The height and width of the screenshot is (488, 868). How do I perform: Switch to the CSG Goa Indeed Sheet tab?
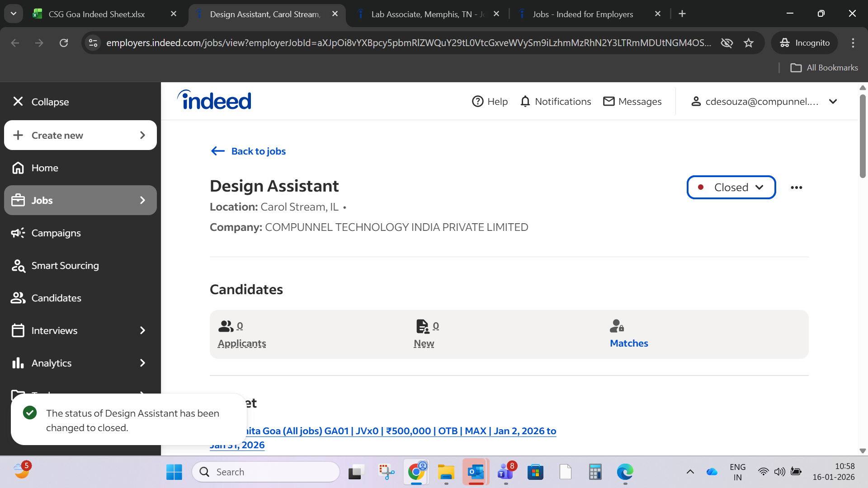point(97,14)
